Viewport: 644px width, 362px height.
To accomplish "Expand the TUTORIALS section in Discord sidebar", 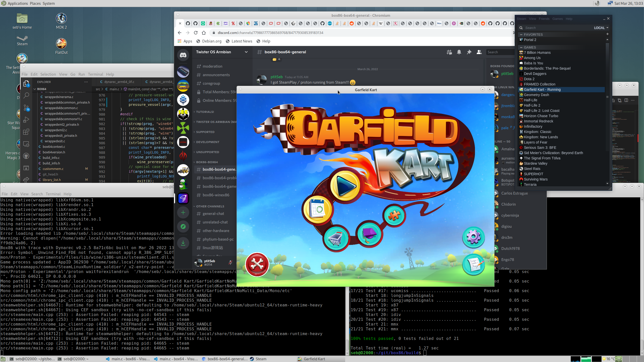I will click(205, 111).
